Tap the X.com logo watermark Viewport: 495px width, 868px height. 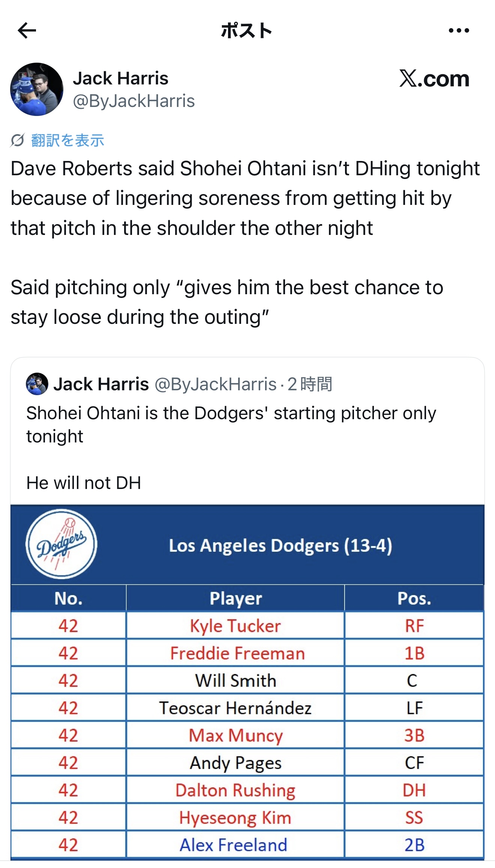tap(434, 79)
